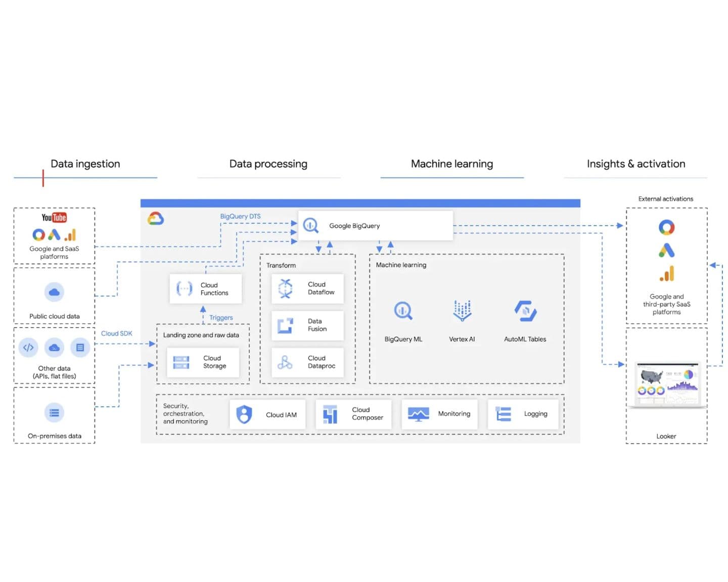Click the BigQuery DTS label

pyautogui.click(x=240, y=216)
